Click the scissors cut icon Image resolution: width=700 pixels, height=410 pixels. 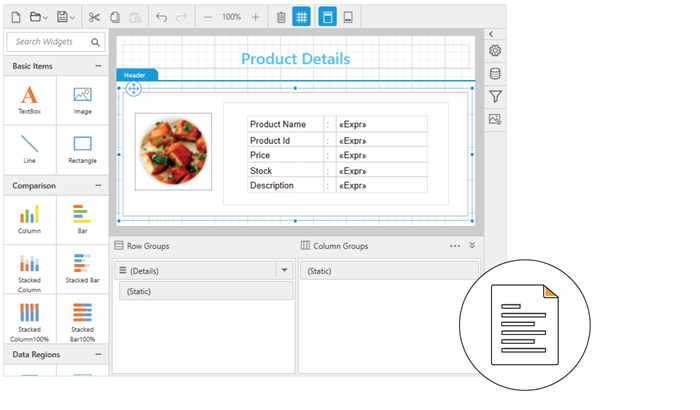pos(94,17)
